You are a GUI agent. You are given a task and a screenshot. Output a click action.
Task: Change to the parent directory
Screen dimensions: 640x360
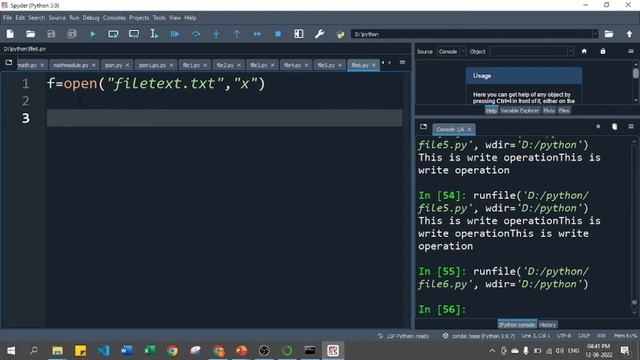click(629, 34)
